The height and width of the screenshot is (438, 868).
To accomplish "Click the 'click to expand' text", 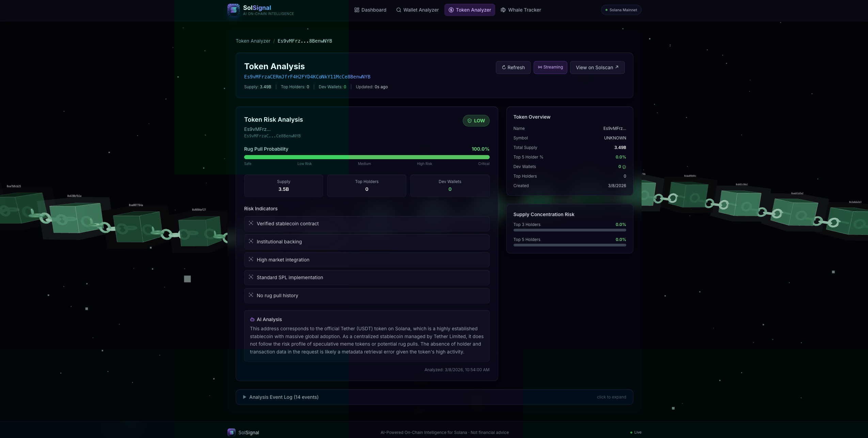I will (611, 397).
